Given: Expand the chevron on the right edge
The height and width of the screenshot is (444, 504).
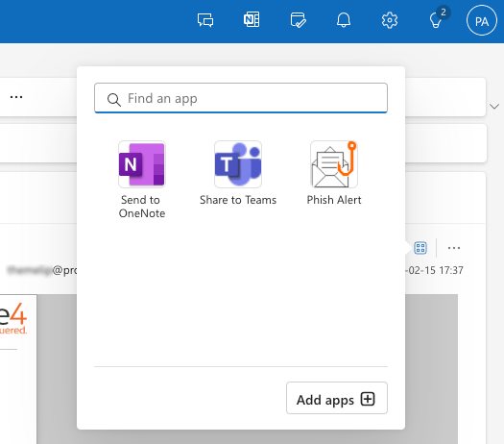Looking at the screenshot, I should coord(494,106).
